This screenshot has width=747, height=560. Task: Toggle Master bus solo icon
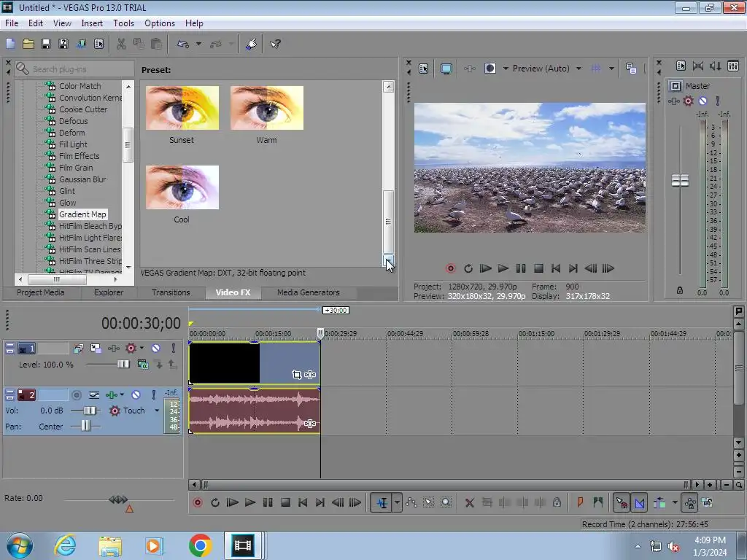(718, 101)
